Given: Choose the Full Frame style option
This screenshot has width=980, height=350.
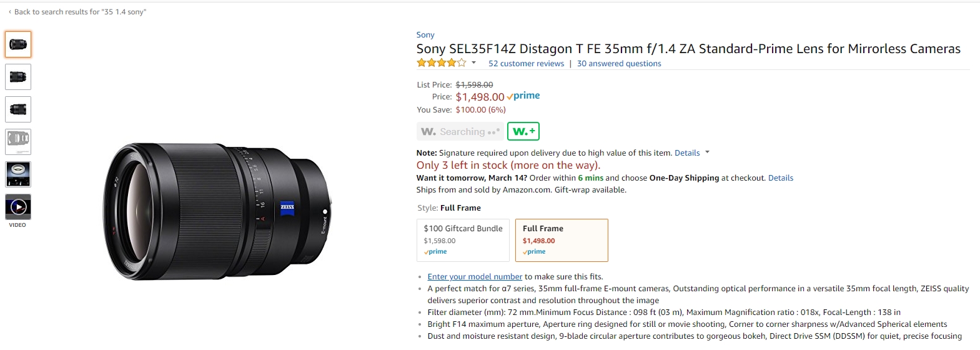Looking at the screenshot, I should [562, 240].
